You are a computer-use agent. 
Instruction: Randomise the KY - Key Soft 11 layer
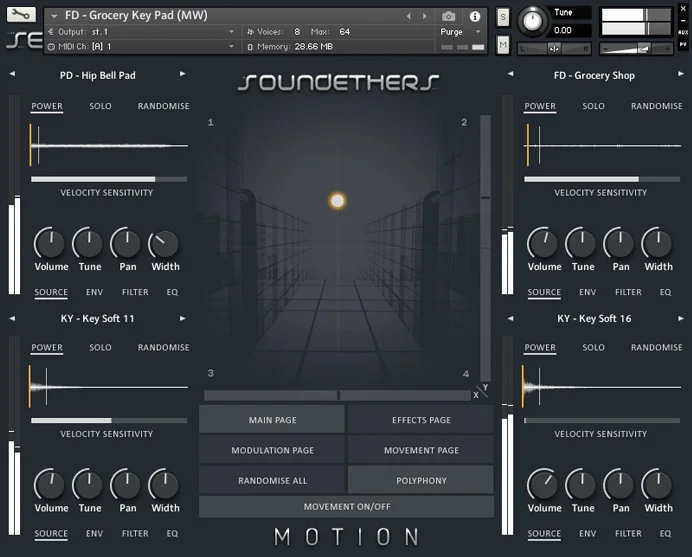point(163,347)
